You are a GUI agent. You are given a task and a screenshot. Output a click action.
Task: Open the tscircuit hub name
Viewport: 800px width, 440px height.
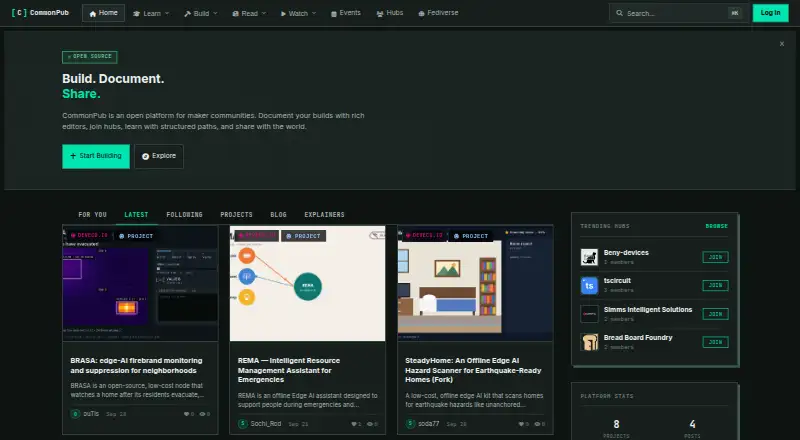[x=617, y=281]
